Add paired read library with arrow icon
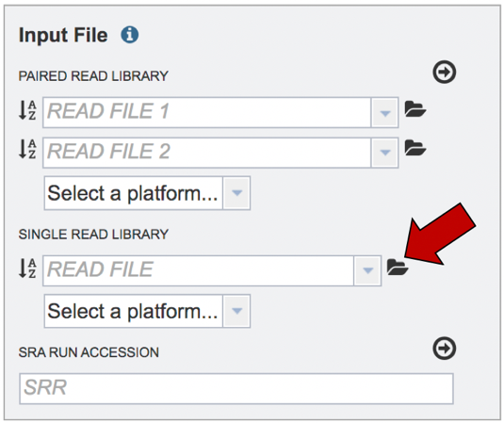Screen dimensions: 504x423 point(445,72)
